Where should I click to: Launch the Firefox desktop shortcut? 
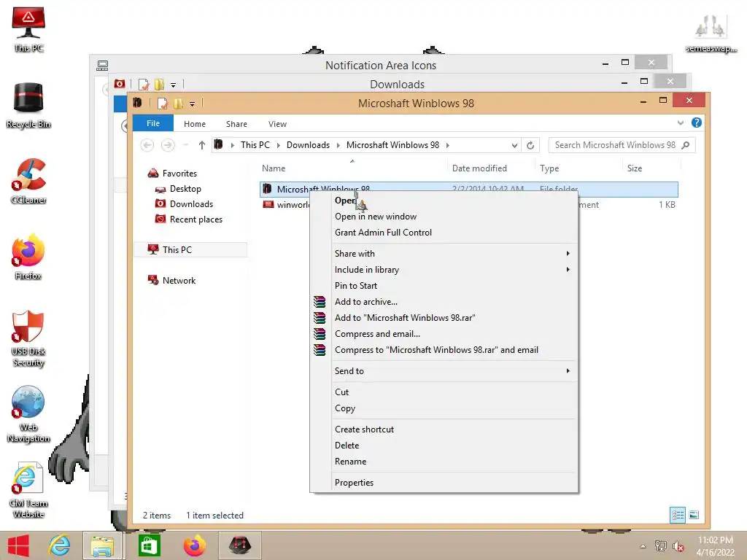[x=28, y=257]
